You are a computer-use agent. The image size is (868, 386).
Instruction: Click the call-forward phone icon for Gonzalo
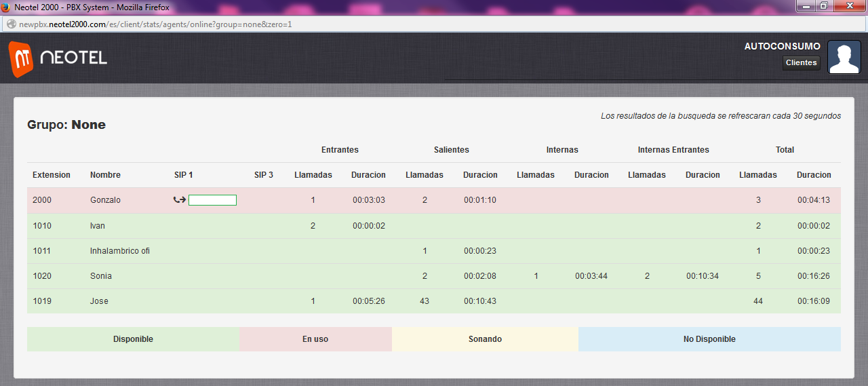coord(179,200)
